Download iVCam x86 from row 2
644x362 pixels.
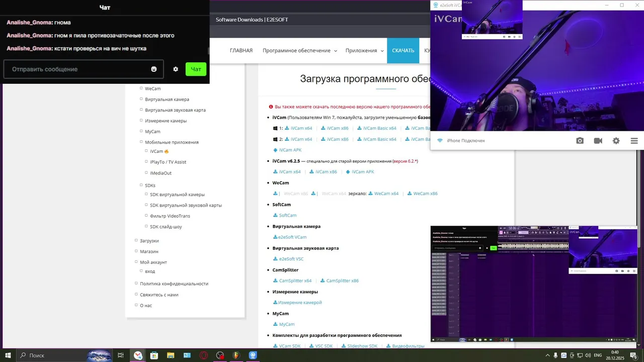(335, 139)
